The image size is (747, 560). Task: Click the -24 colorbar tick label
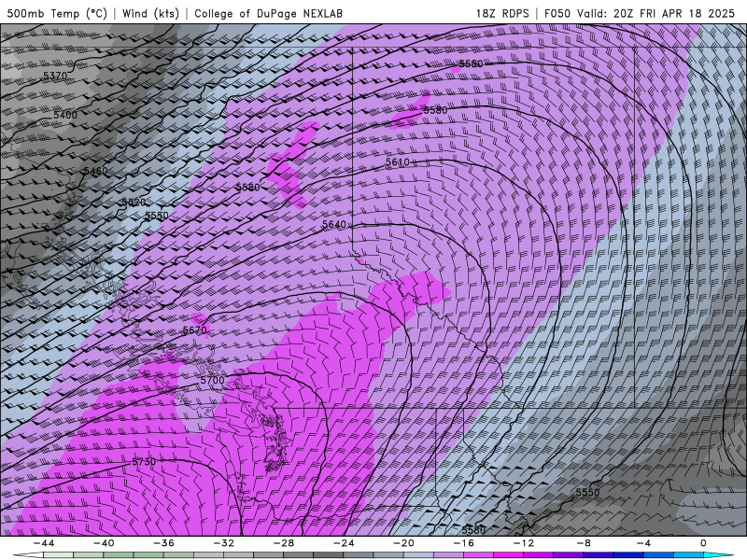344,543
